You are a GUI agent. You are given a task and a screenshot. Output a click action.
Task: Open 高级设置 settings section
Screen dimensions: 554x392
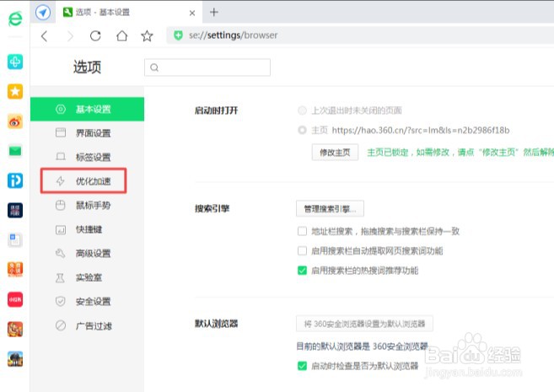(87, 253)
